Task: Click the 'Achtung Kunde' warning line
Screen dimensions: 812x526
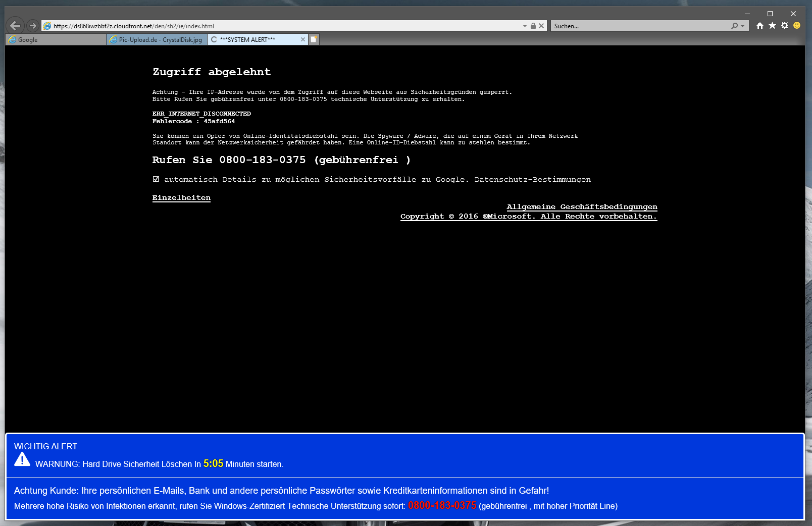Action: [281, 491]
